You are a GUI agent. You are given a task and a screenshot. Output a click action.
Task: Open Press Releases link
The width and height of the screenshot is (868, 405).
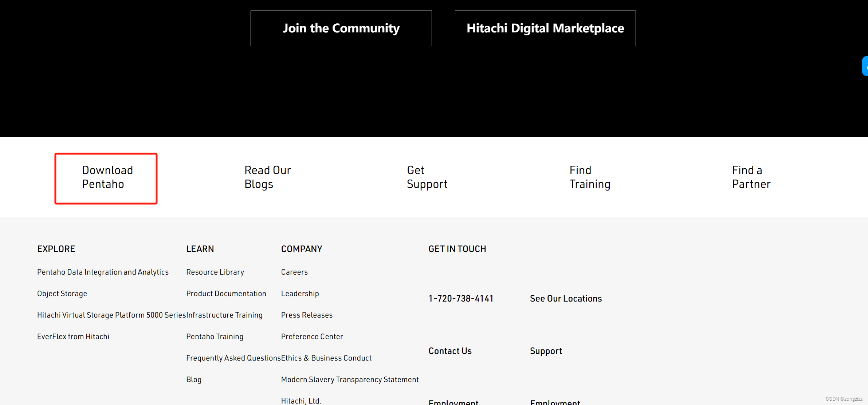tap(307, 315)
